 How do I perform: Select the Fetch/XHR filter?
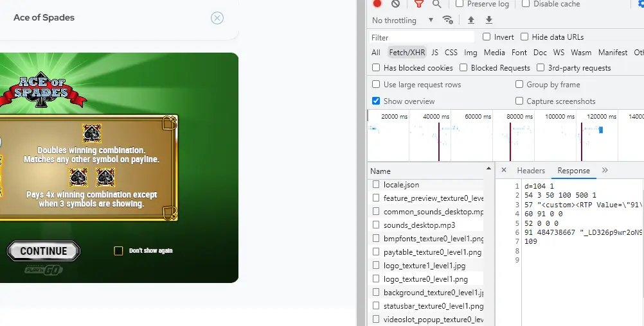tap(407, 53)
